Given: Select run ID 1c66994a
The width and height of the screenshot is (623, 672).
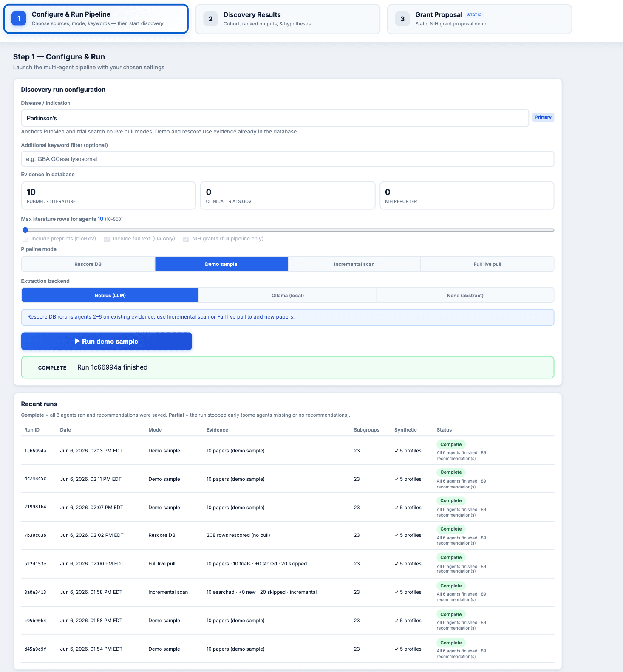Looking at the screenshot, I should [35, 451].
